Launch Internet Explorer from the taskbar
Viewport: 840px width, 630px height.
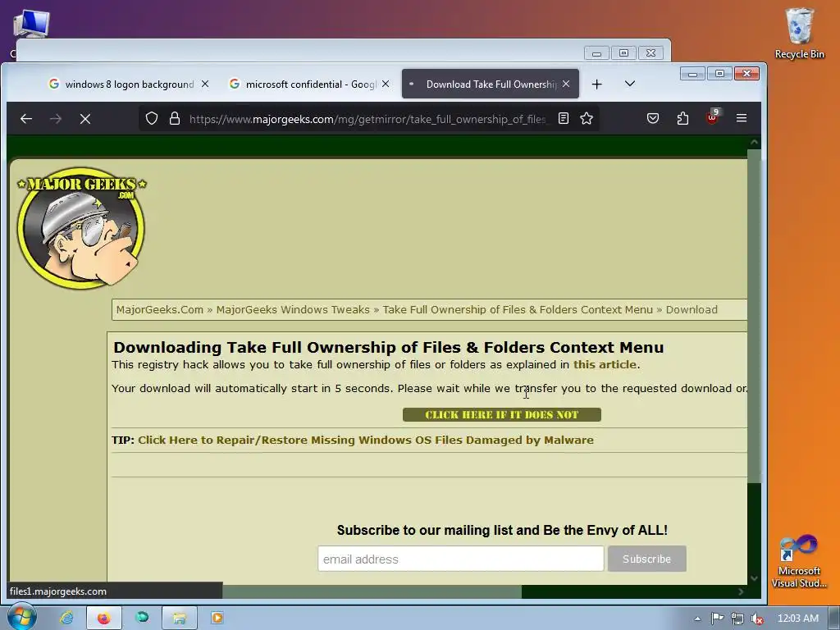click(x=66, y=618)
